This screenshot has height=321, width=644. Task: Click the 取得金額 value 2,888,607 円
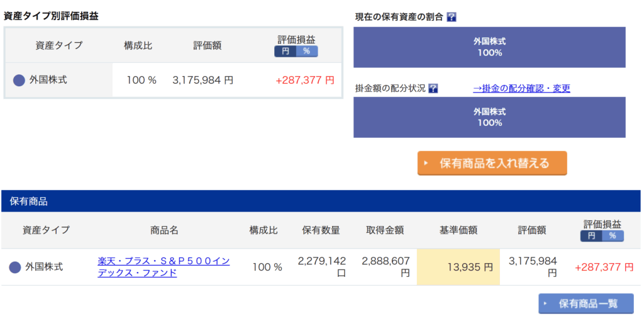[x=386, y=267]
